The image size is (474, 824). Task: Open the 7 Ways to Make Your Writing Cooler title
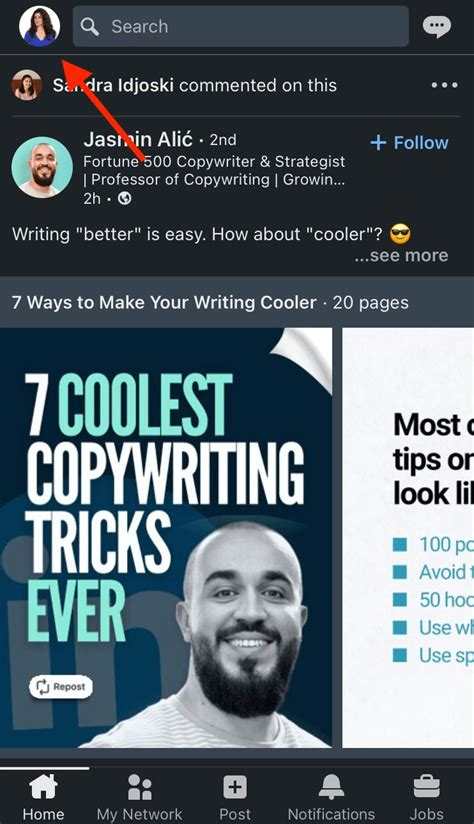pyautogui.click(x=164, y=303)
